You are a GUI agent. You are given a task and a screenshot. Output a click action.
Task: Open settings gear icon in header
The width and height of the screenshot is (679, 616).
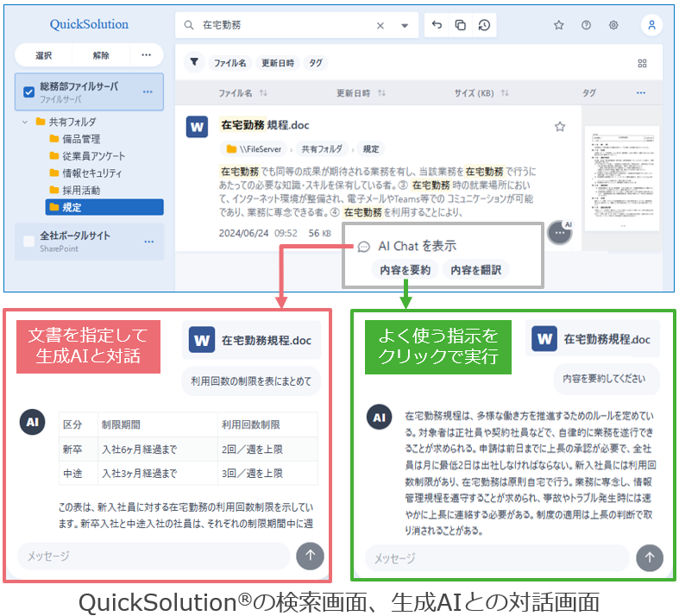(x=613, y=26)
